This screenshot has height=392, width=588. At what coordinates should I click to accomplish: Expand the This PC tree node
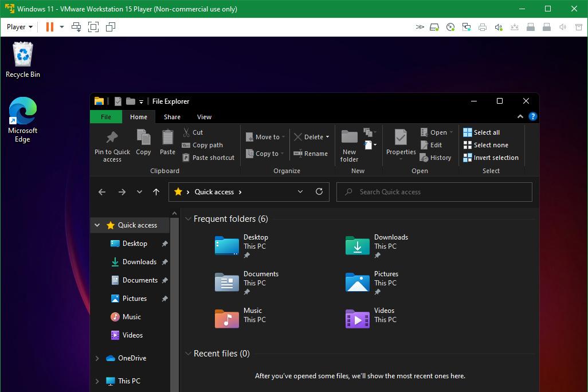click(97, 381)
